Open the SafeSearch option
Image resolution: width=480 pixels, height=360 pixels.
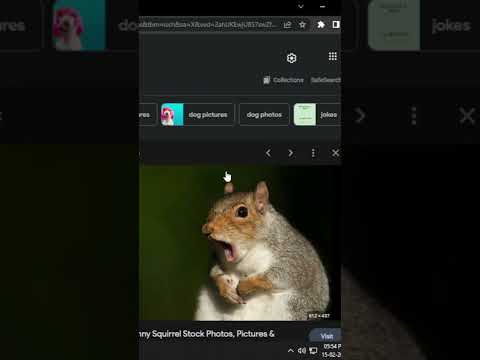tap(326, 80)
